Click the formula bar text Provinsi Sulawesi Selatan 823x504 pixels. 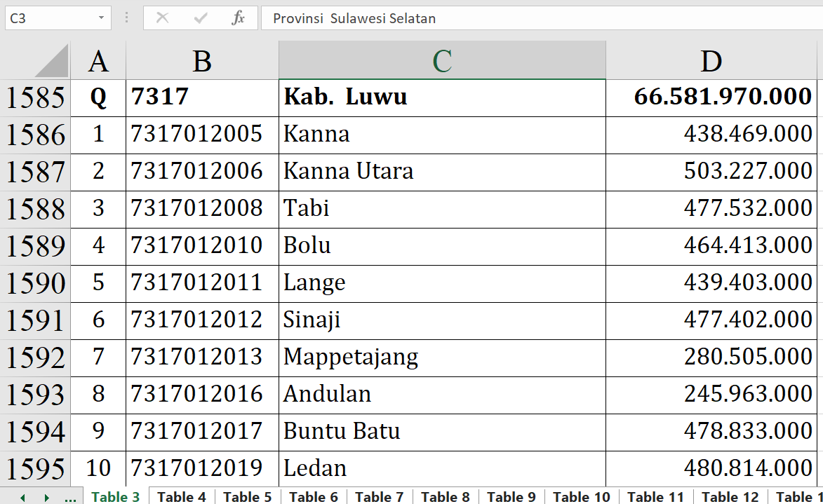(x=354, y=18)
